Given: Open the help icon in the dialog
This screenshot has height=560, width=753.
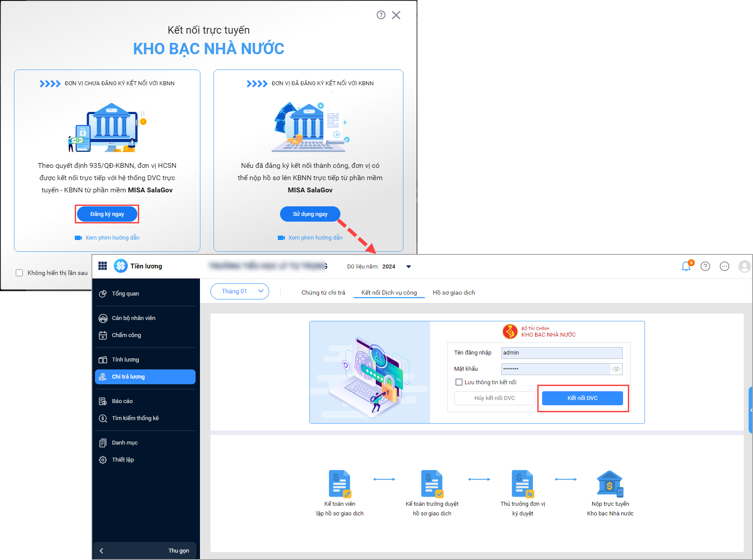Looking at the screenshot, I should coord(381,15).
